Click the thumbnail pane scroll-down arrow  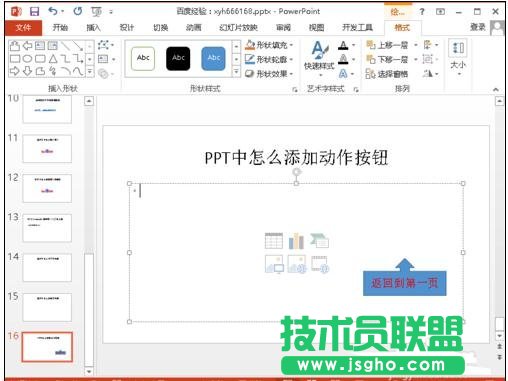89,371
